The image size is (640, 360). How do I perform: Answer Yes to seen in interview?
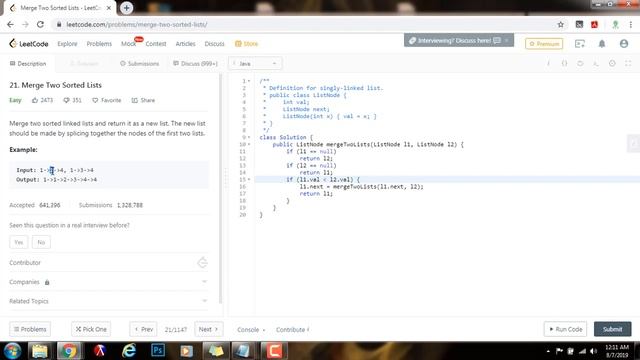[x=19, y=242]
